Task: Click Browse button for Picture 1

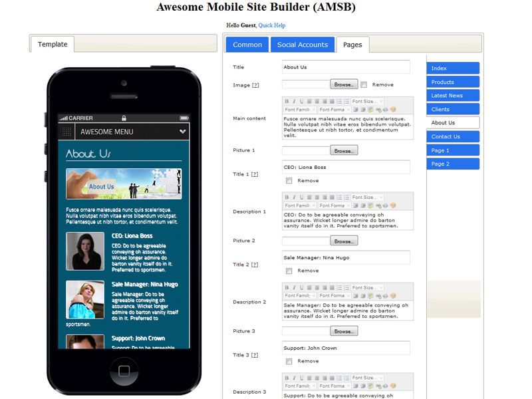Action: coord(344,151)
